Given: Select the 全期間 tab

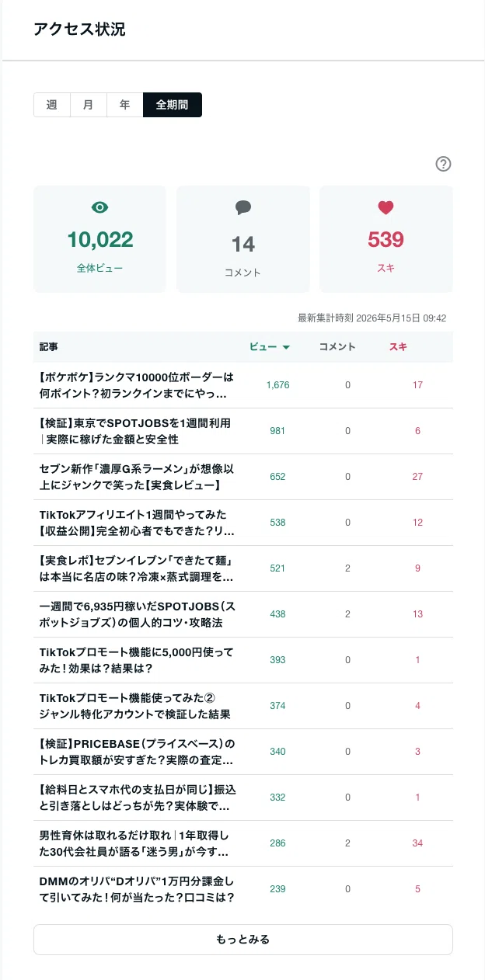Looking at the screenshot, I should (x=173, y=105).
